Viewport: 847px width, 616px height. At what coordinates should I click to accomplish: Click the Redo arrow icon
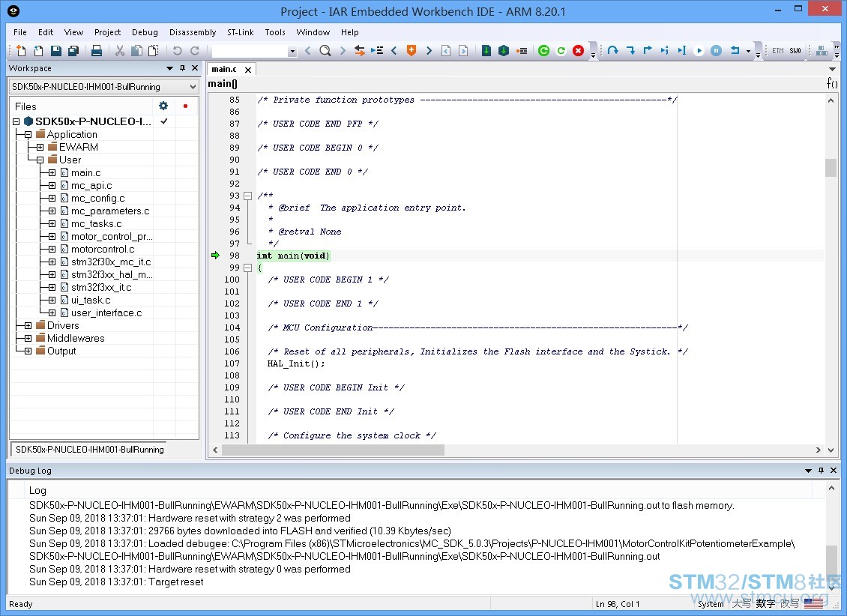(x=195, y=51)
